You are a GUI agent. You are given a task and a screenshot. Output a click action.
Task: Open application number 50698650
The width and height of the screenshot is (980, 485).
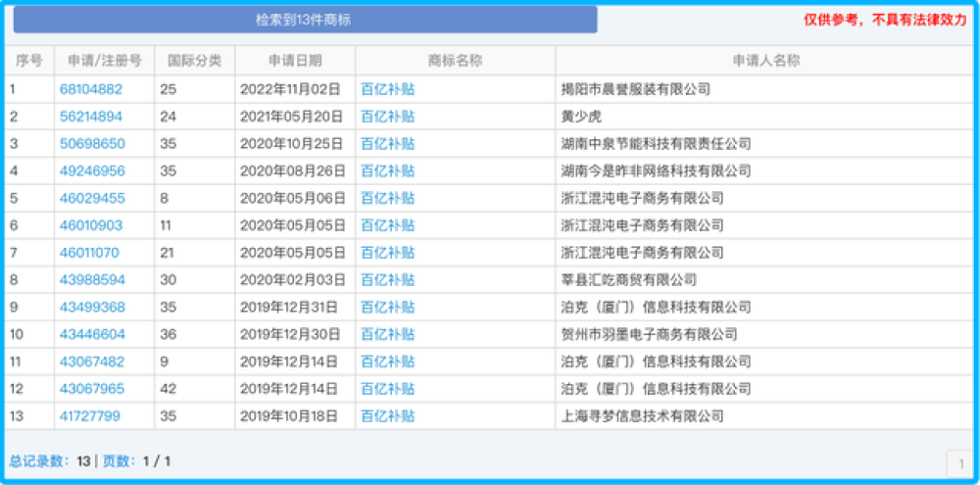[x=92, y=144]
